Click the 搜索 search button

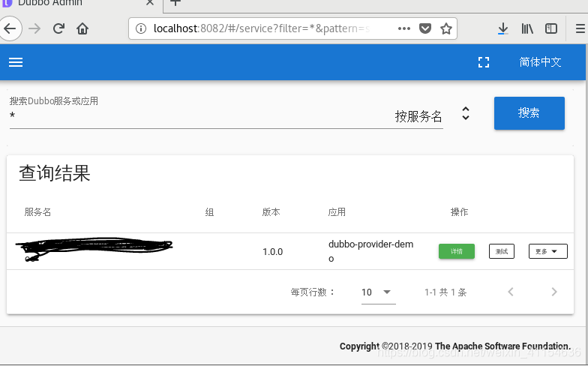[x=529, y=112]
